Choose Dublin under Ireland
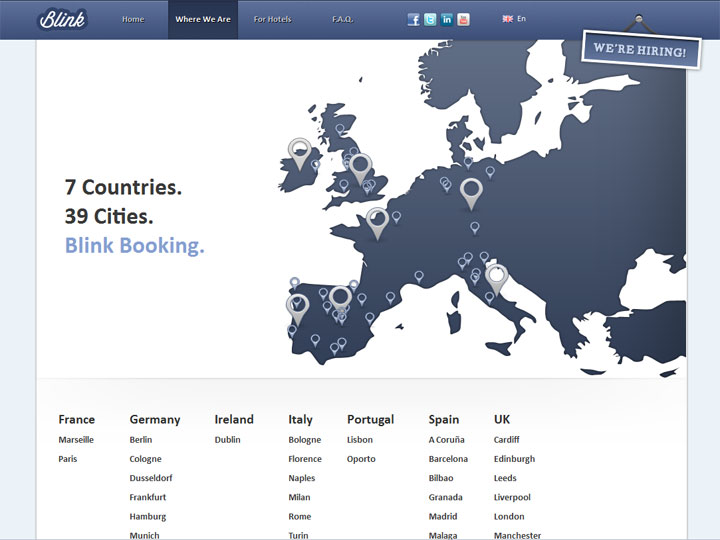 (x=227, y=440)
